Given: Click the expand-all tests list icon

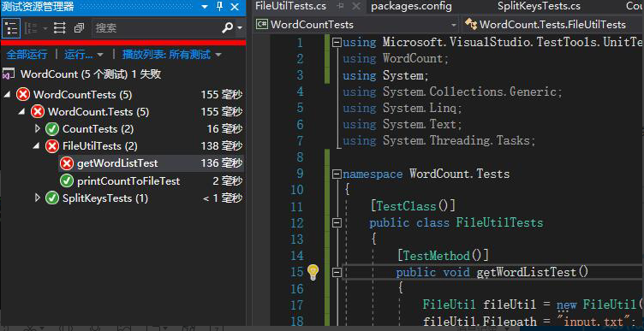Looking at the screenshot, I should click(x=60, y=28).
